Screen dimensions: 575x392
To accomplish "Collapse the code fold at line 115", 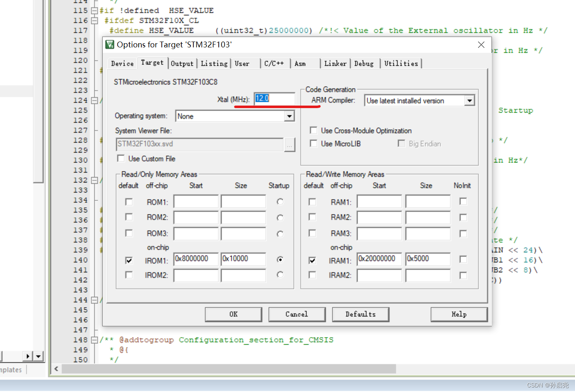I will click(x=94, y=10).
